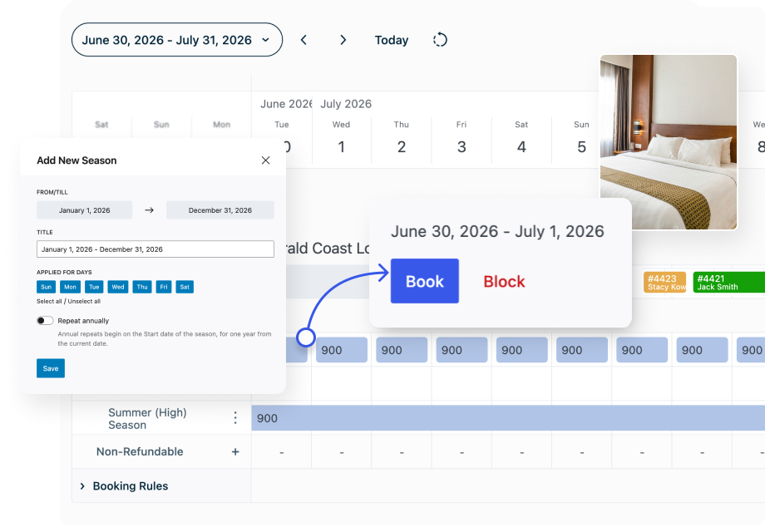
Task: Click the Select all link
Action: tap(49, 302)
